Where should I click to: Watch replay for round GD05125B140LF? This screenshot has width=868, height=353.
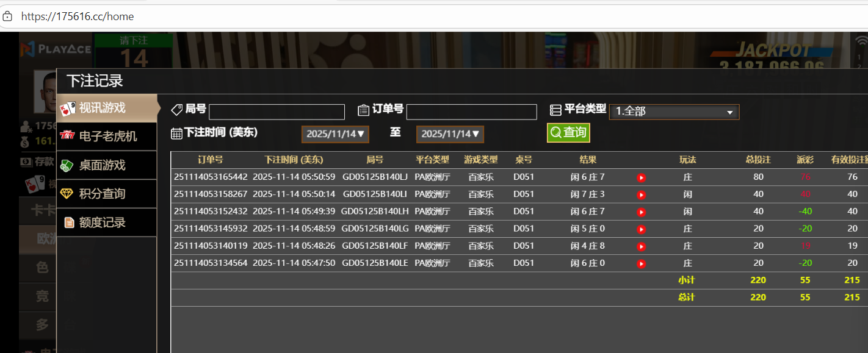click(641, 246)
